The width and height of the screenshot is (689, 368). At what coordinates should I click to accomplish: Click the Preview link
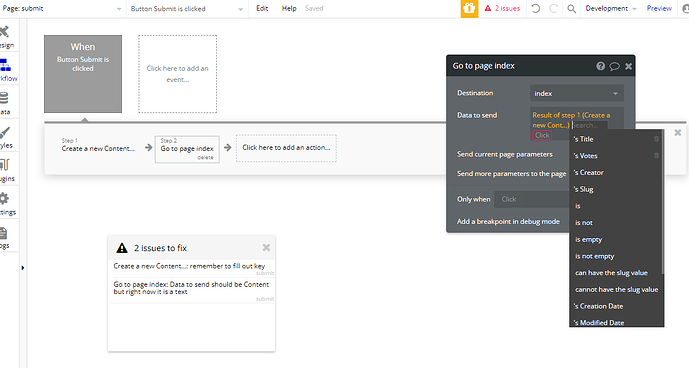[x=659, y=8]
